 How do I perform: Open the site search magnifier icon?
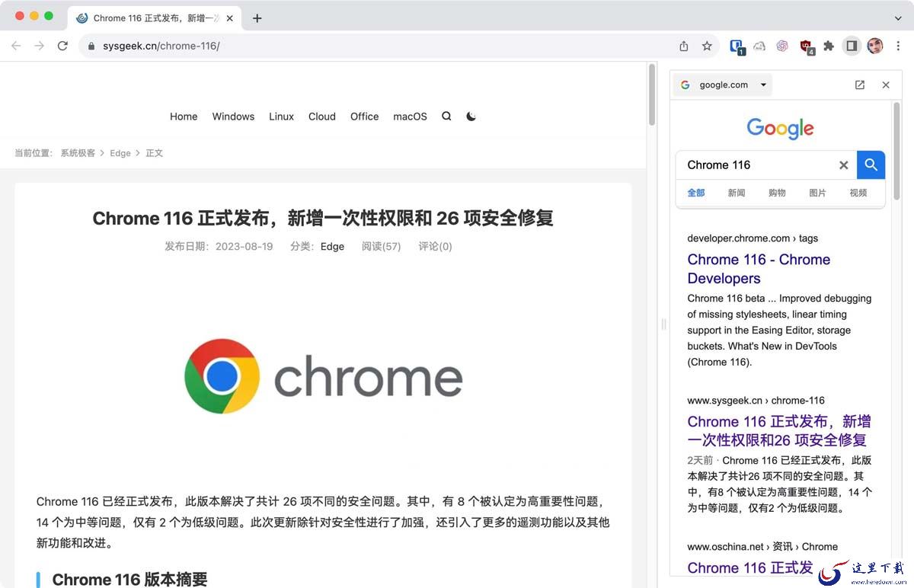point(446,117)
